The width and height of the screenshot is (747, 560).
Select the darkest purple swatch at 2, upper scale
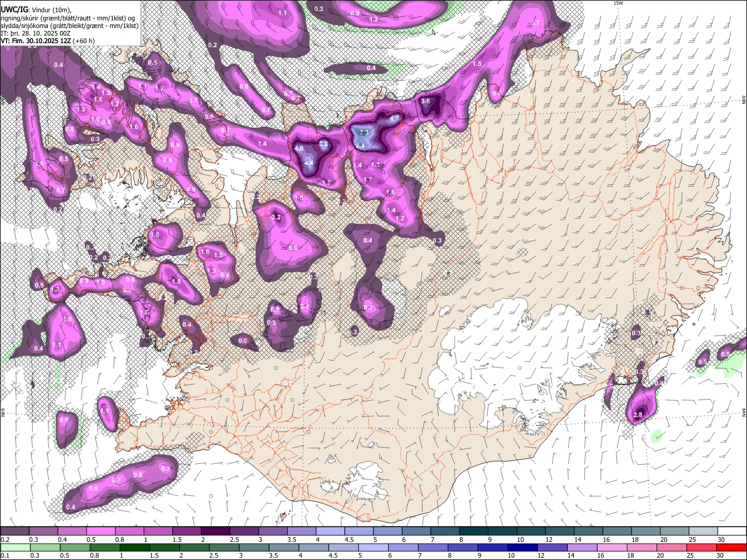coord(215,531)
